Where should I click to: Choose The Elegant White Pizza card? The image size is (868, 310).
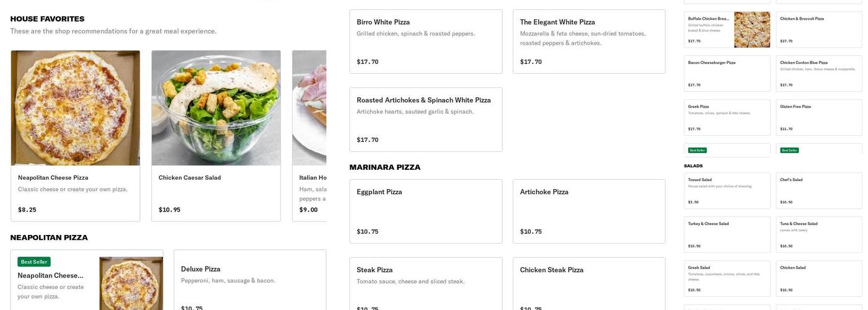589,42
